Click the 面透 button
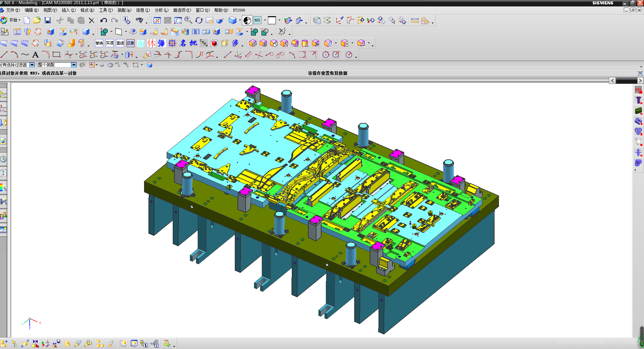Viewport: 644px width, 349px height. coord(120,43)
